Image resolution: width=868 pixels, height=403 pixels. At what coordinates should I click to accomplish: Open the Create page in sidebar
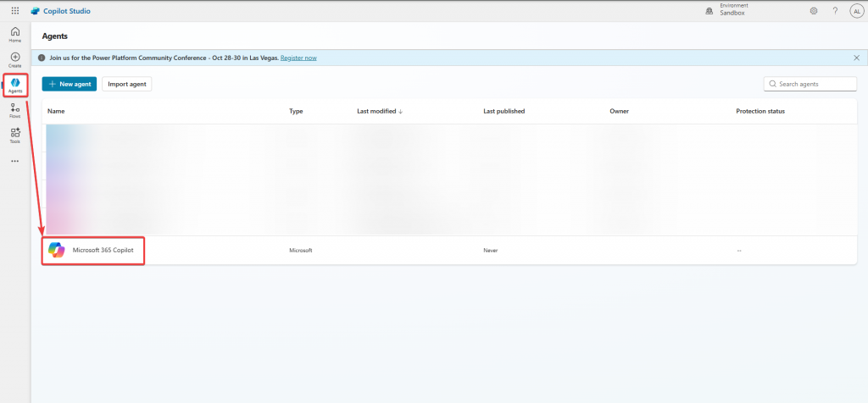point(15,60)
